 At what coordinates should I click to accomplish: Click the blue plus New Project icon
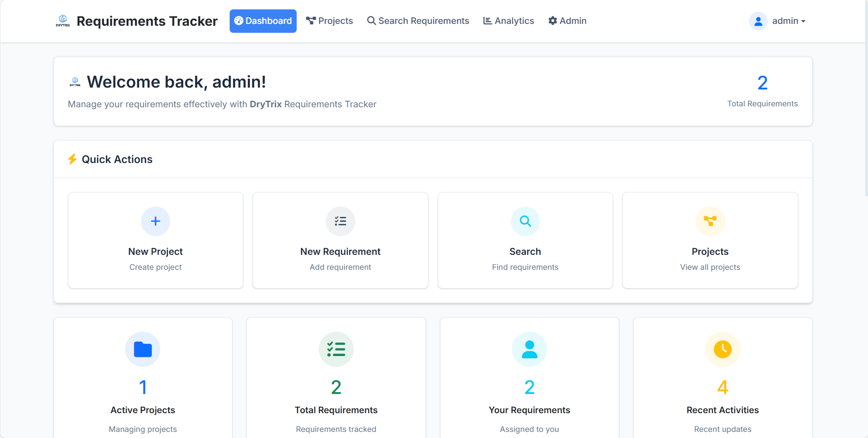point(156,221)
